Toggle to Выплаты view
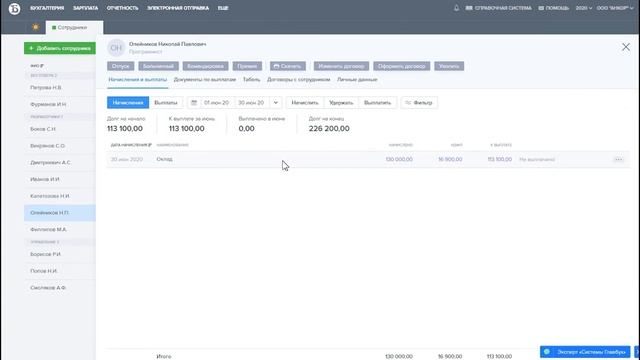Screen dimensions: 640x360 click(x=166, y=103)
